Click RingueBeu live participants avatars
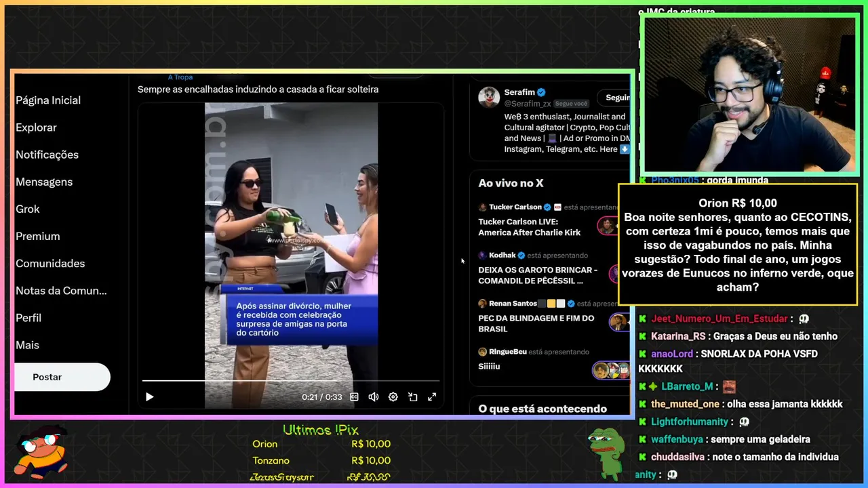 (x=612, y=371)
